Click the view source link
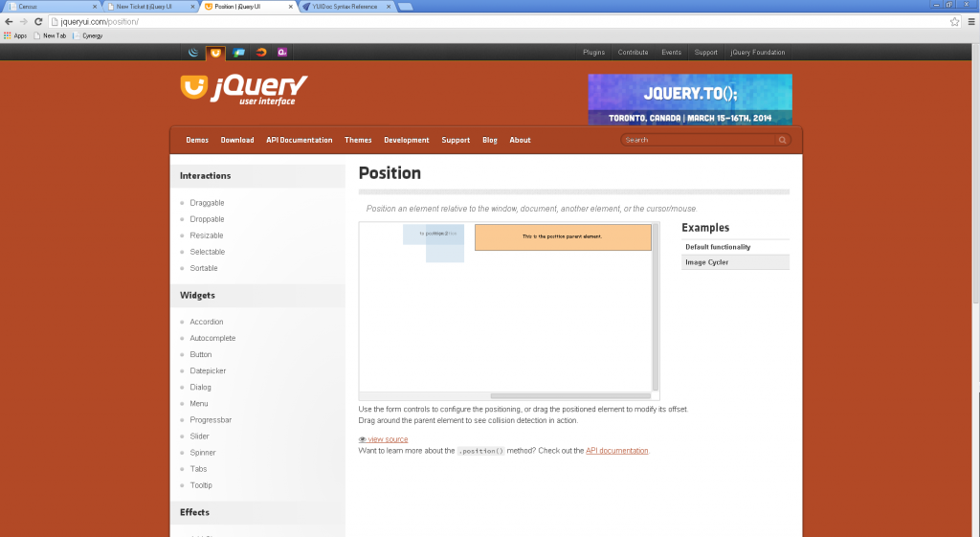Image resolution: width=980 pixels, height=537 pixels. pos(387,439)
